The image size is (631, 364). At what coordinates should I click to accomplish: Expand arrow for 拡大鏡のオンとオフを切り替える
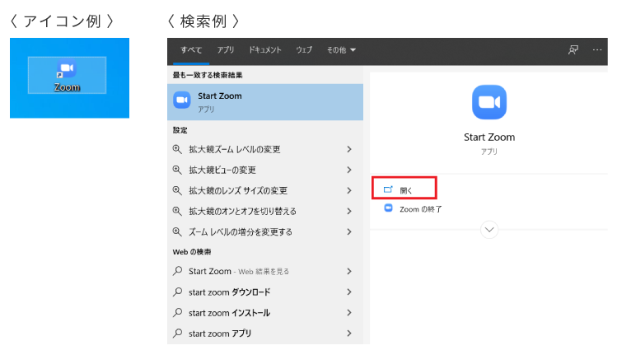point(349,211)
